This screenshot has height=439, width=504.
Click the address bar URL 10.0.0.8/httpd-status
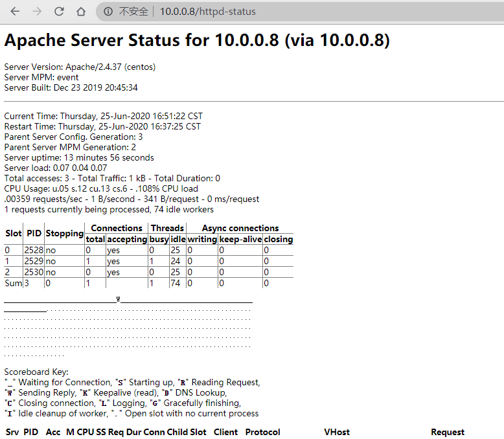click(x=208, y=12)
